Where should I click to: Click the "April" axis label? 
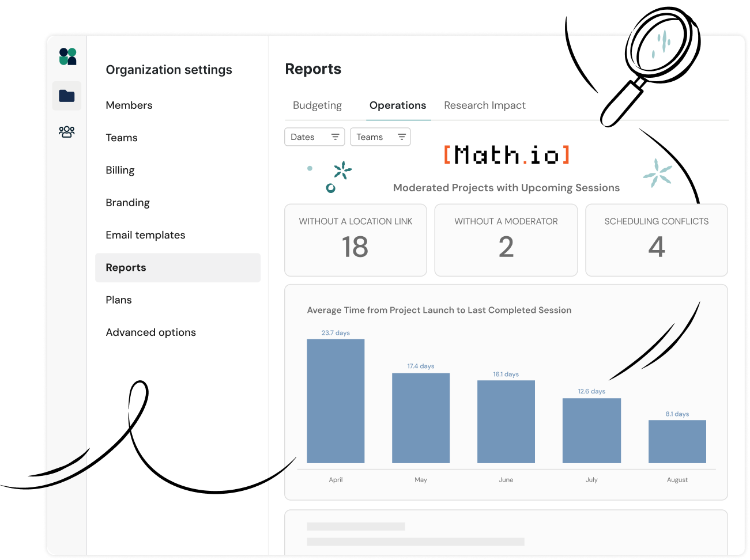[336, 480]
